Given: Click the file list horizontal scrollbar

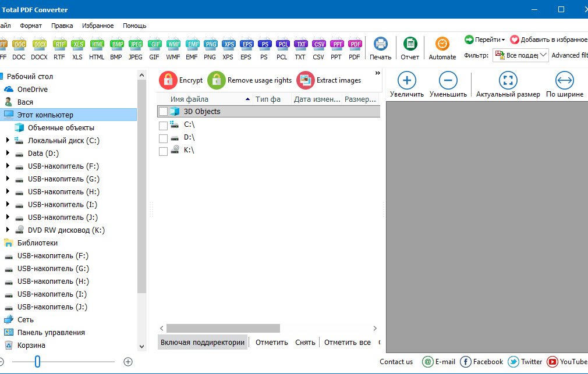Looking at the screenshot, I should point(223,328).
